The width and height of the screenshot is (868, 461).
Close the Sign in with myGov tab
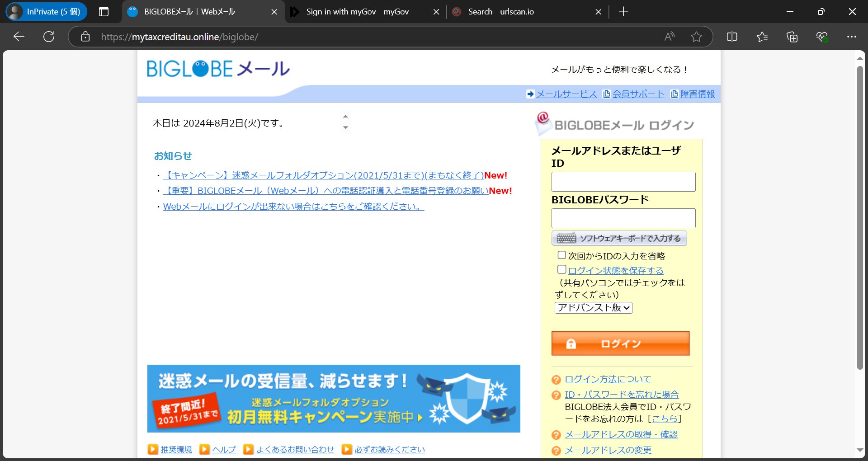tap(436, 12)
